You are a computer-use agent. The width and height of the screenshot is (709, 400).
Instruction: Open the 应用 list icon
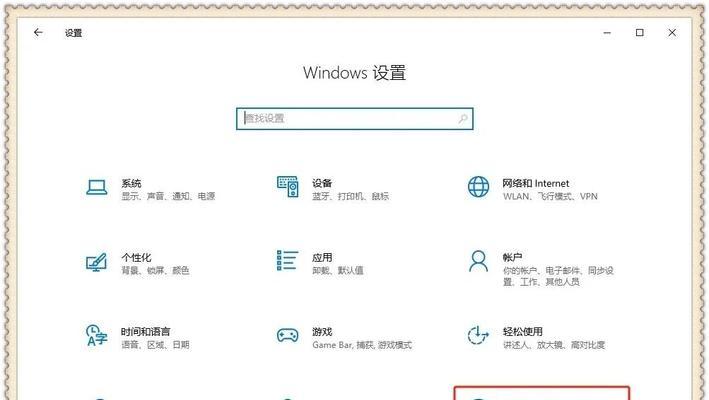coord(288,261)
